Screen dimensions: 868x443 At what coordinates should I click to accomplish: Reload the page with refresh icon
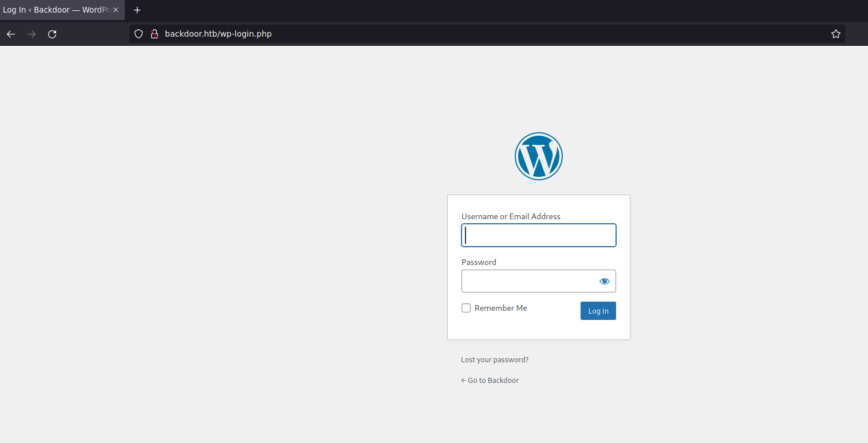(x=52, y=34)
